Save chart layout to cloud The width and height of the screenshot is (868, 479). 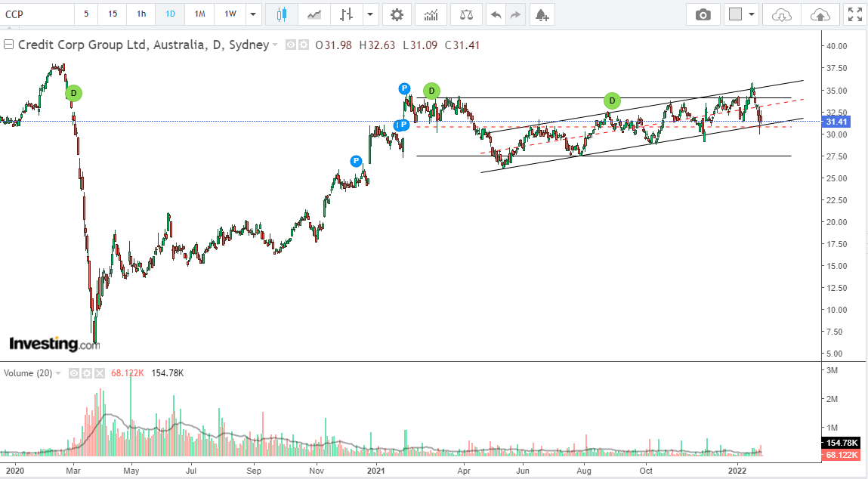tap(820, 15)
